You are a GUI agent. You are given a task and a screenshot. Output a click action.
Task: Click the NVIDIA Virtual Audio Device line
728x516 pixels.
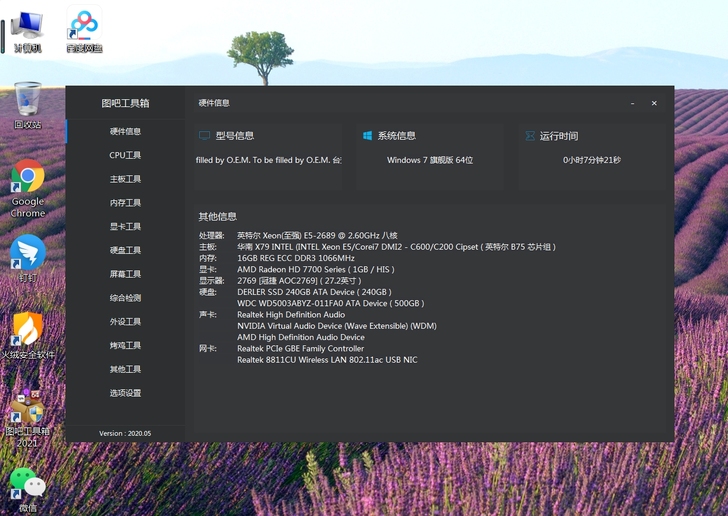[337, 326]
